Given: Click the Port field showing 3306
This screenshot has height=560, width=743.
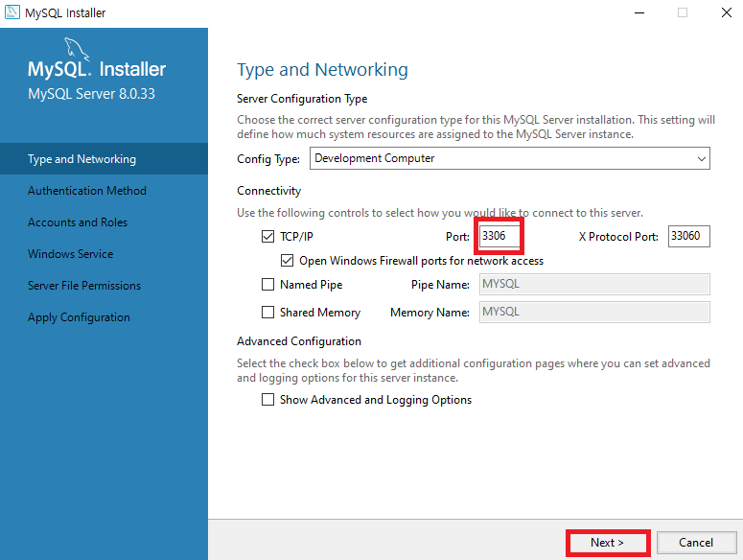Looking at the screenshot, I should click(x=499, y=236).
